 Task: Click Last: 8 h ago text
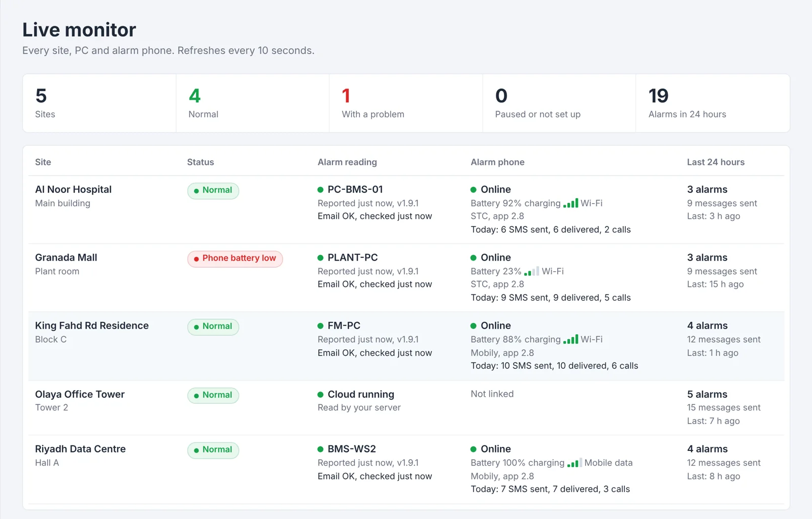point(714,476)
